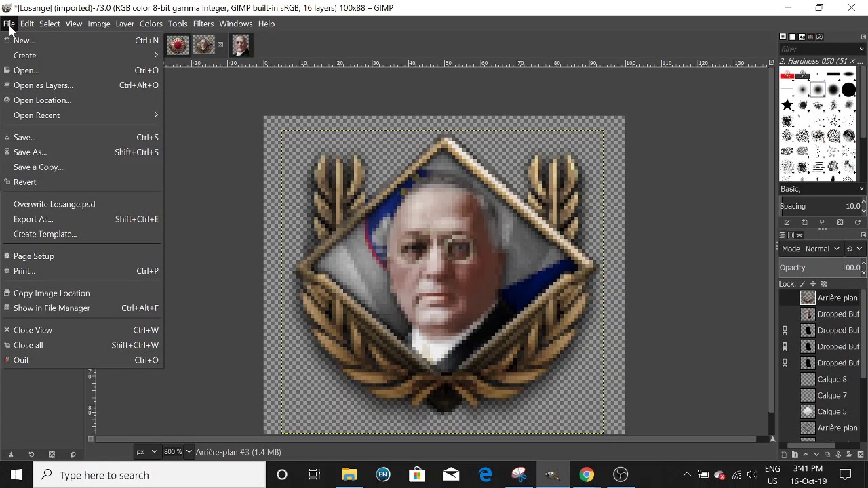
Task: Toggle chain link on second linked Dropped Buf layer
Action: [785, 347]
